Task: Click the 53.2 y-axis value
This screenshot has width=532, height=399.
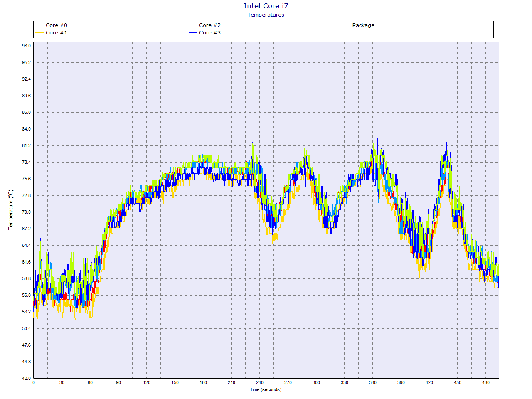Action: pyautogui.click(x=27, y=312)
